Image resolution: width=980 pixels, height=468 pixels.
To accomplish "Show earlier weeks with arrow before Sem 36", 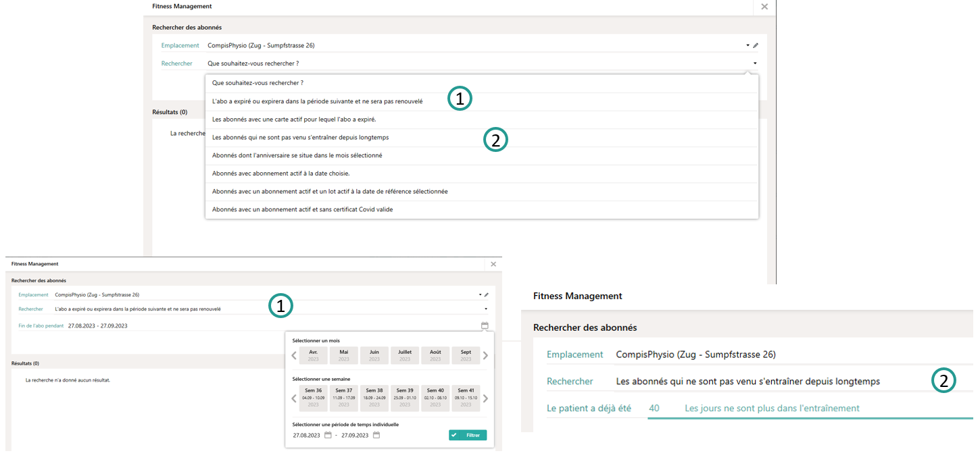I will (x=294, y=398).
